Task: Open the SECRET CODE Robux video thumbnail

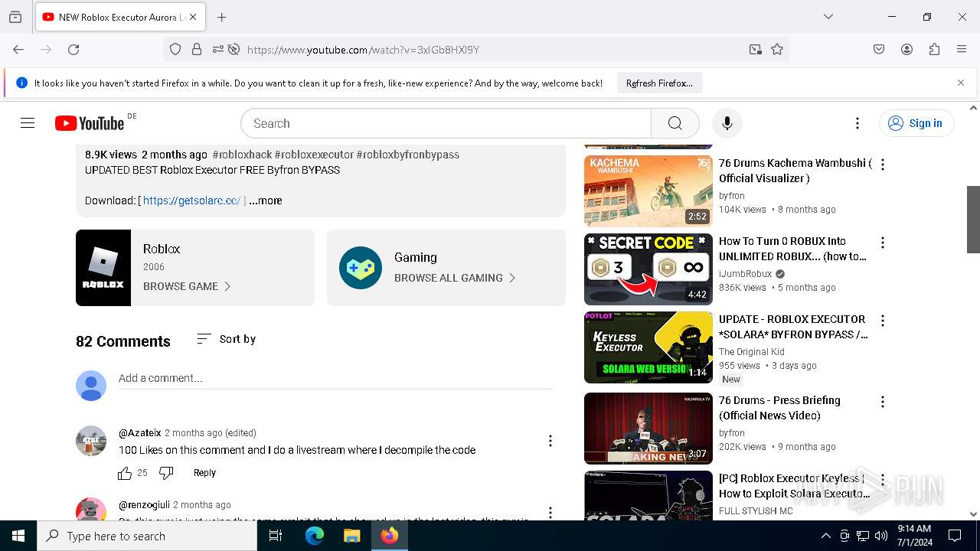Action: click(648, 269)
